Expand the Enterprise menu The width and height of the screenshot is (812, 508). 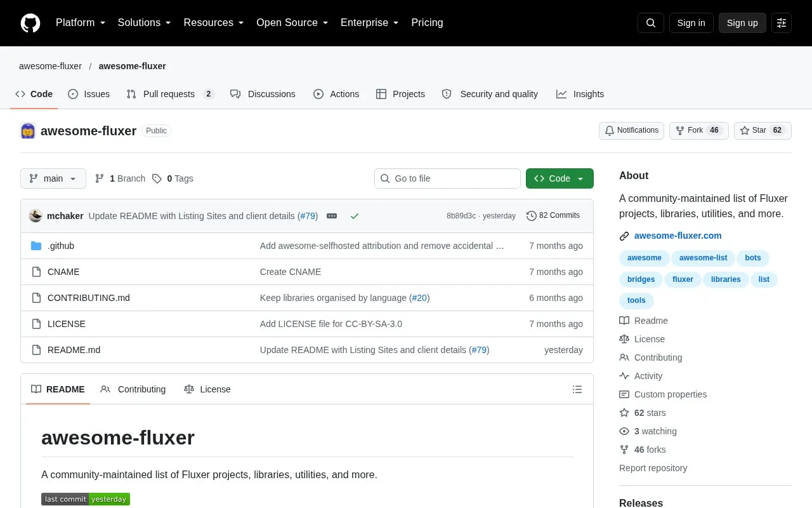tap(370, 23)
